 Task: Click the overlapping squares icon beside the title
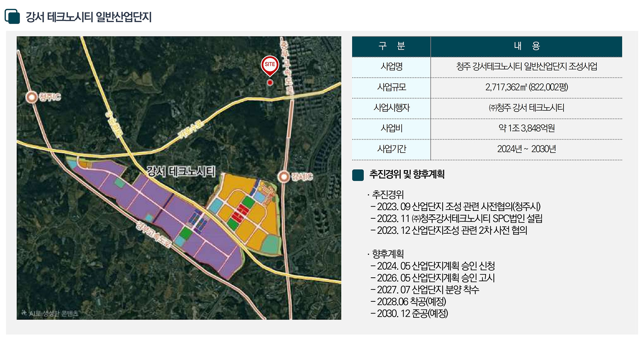pos(13,16)
